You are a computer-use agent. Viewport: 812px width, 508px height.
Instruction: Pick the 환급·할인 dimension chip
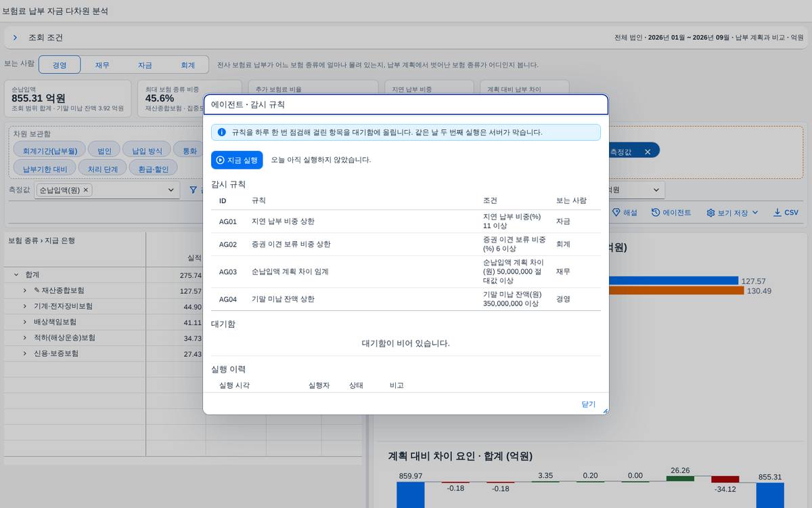[x=153, y=168]
